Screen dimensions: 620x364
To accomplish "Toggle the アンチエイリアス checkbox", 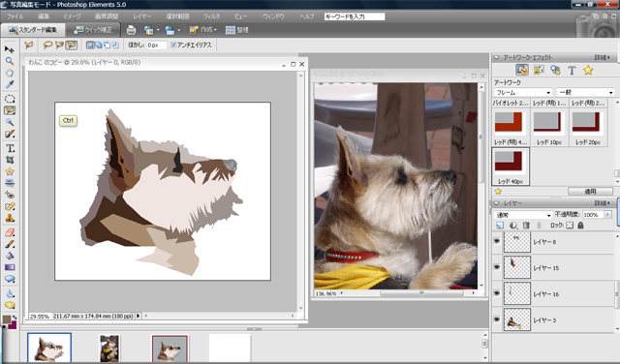I will click(x=173, y=45).
